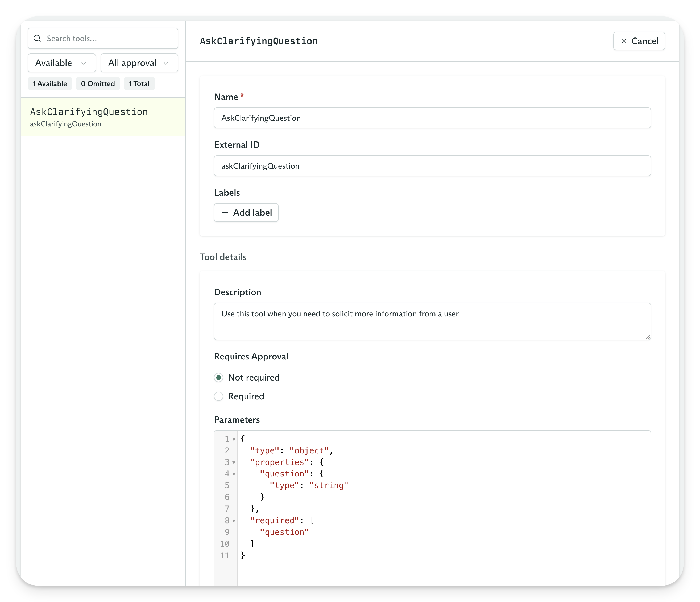700x602 pixels.
Task: Click the search magnifier icon
Action: click(x=38, y=39)
